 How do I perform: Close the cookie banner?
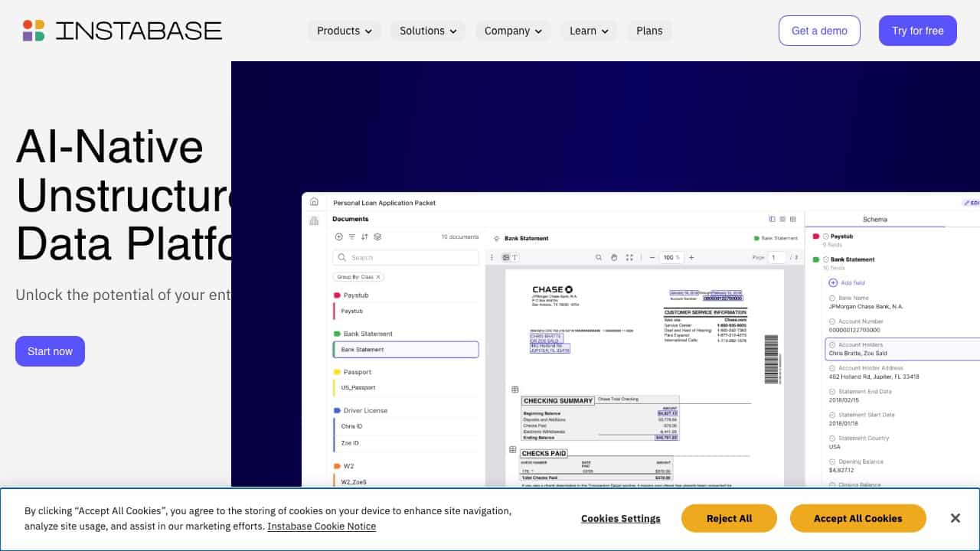955,518
